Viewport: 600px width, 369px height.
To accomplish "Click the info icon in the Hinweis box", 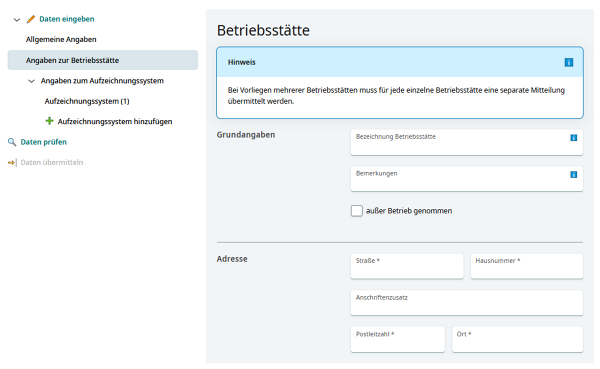I will pos(569,62).
